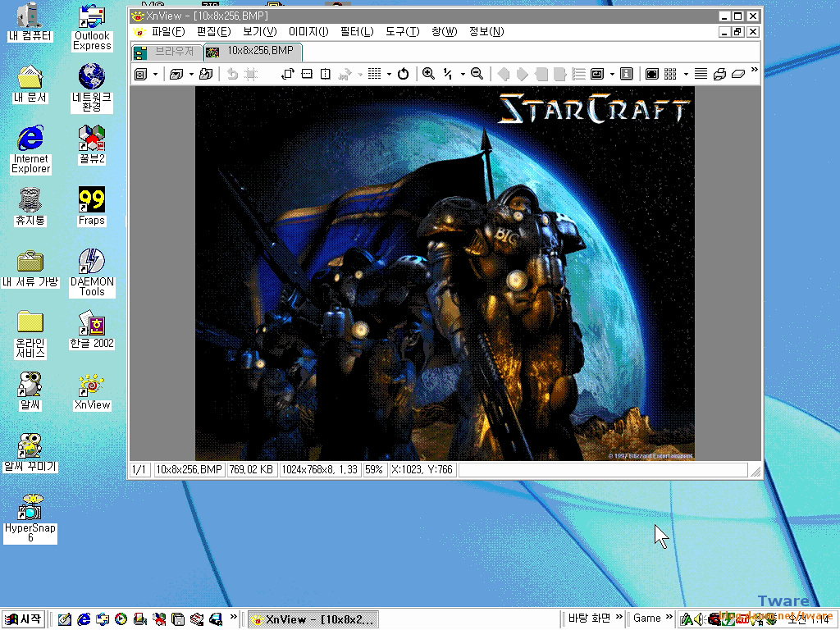The image size is (840, 630).
Task: Select the Outlook Express desktop icon
Action: [x=92, y=27]
